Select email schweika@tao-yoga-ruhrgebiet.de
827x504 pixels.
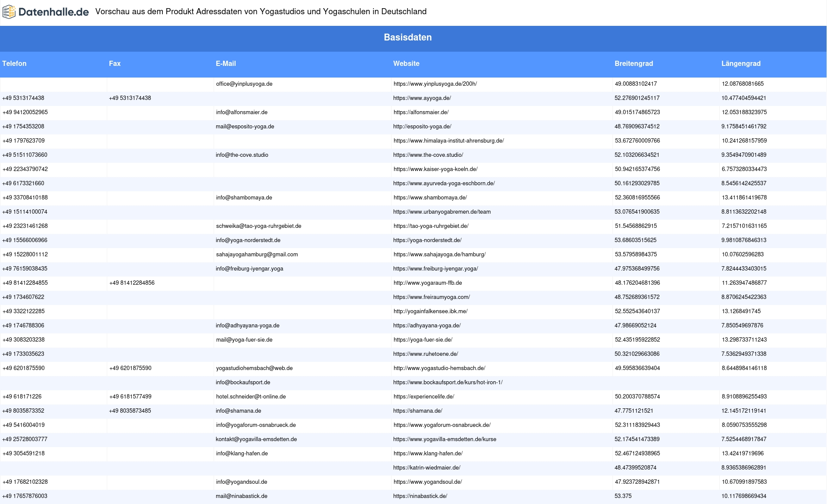[x=259, y=226]
